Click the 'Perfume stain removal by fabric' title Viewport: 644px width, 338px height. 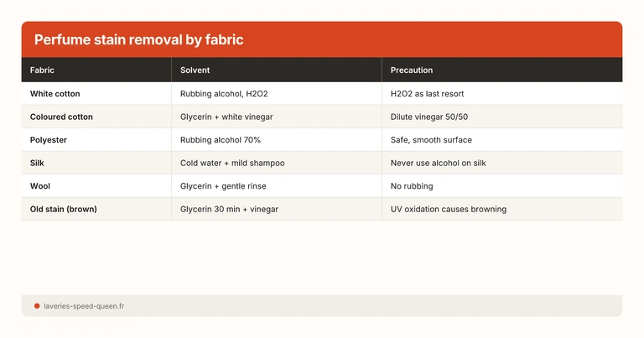click(139, 39)
